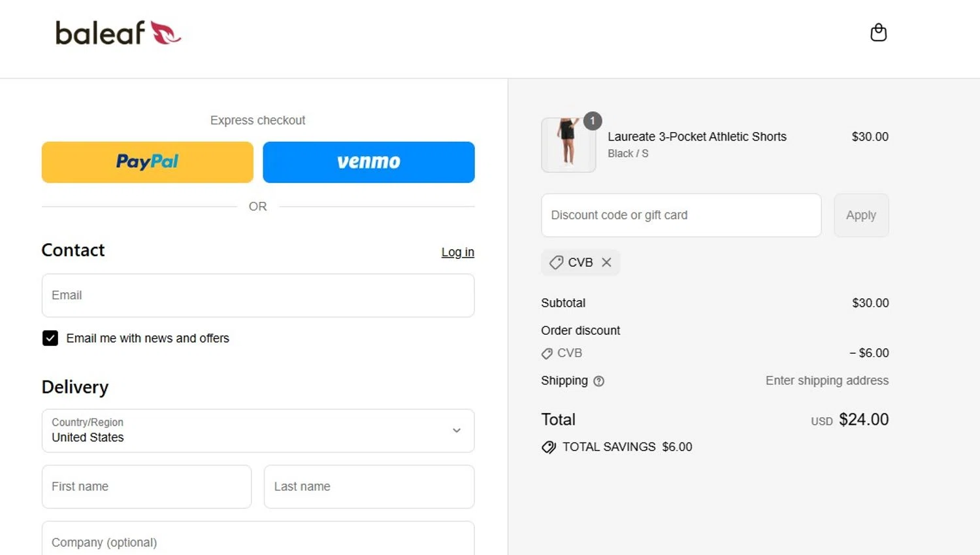
Task: Click the Express checkout heading
Action: (257, 120)
